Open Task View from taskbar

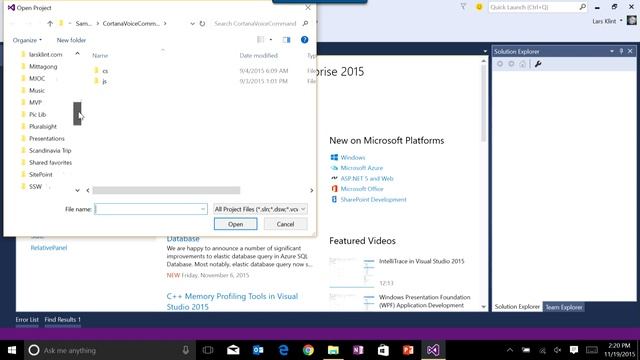(208, 350)
